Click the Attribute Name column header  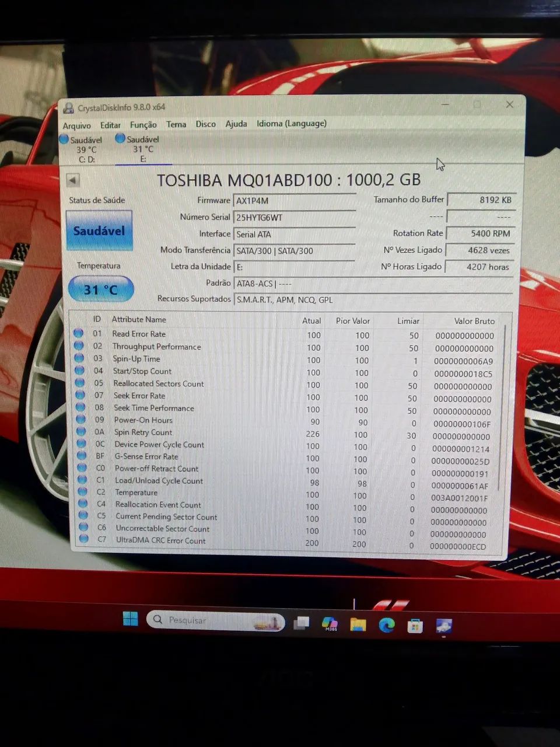click(x=139, y=319)
